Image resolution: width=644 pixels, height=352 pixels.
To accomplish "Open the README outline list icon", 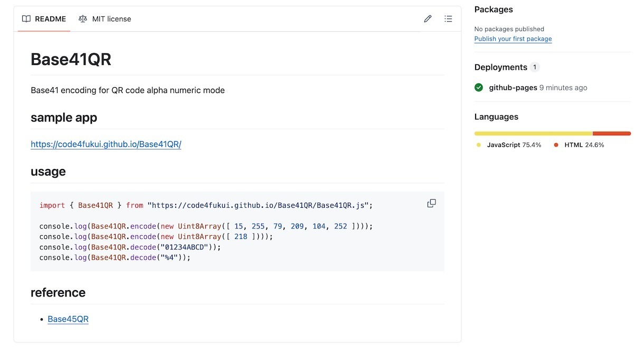I will [448, 19].
